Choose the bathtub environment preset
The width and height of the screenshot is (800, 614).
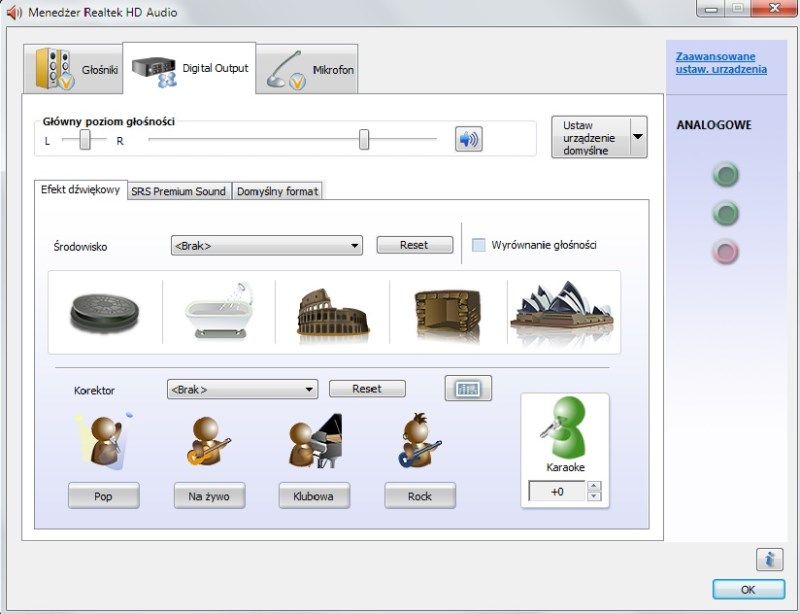click(x=219, y=310)
